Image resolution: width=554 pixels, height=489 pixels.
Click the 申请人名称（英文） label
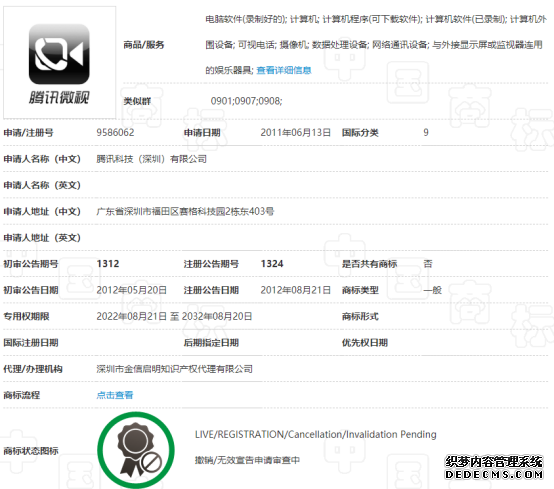click(42, 185)
